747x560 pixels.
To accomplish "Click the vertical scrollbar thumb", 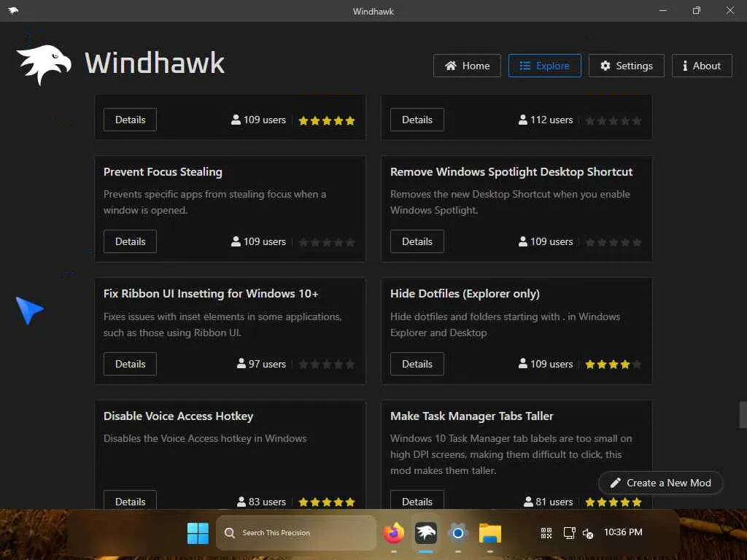I will pos(743,415).
